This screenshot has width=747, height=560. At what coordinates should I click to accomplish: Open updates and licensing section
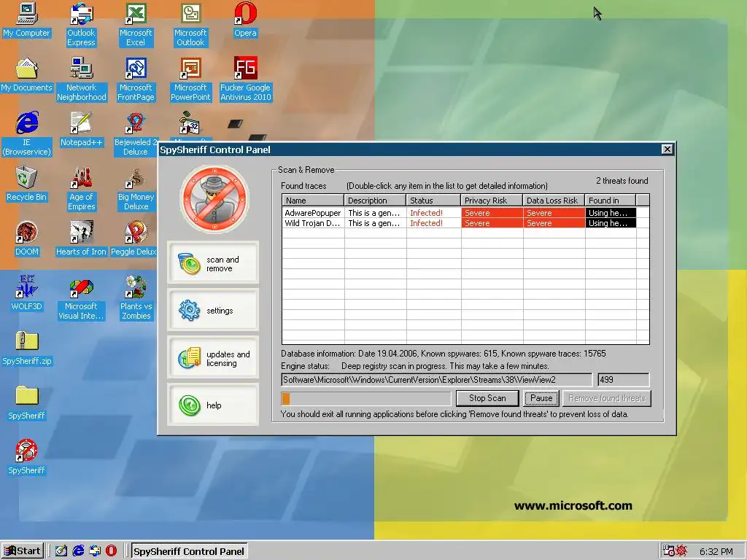(x=213, y=357)
